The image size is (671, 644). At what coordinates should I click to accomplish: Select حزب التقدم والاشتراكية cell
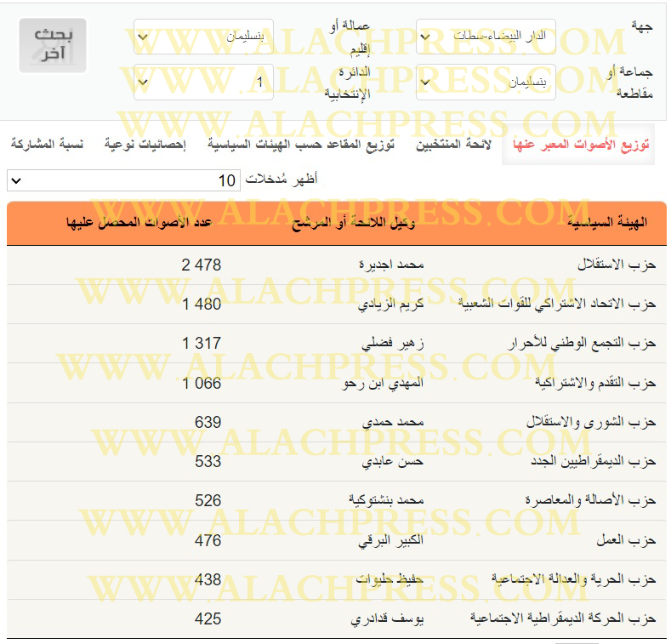595,383
